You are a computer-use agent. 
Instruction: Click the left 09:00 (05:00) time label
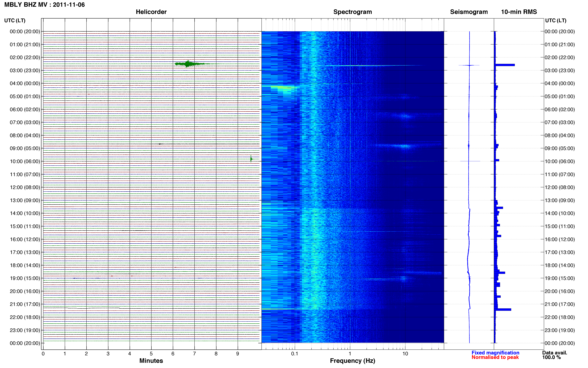[x=25, y=148]
